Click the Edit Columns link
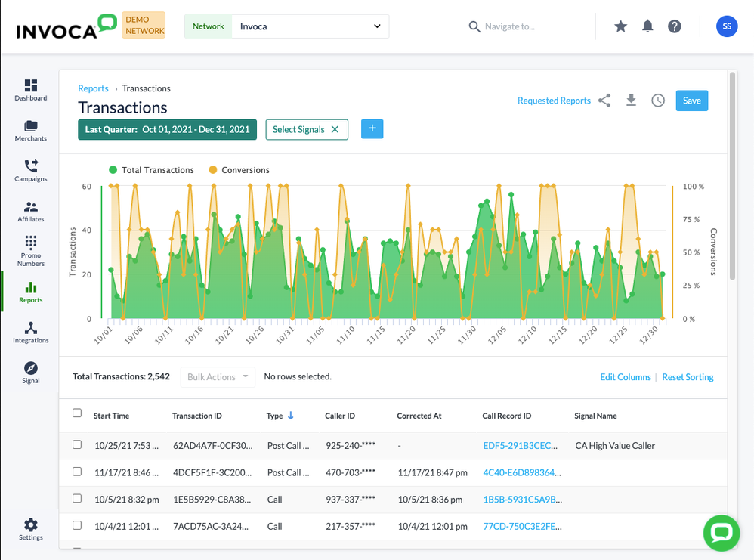Screen dimensions: 754x560 coord(625,377)
